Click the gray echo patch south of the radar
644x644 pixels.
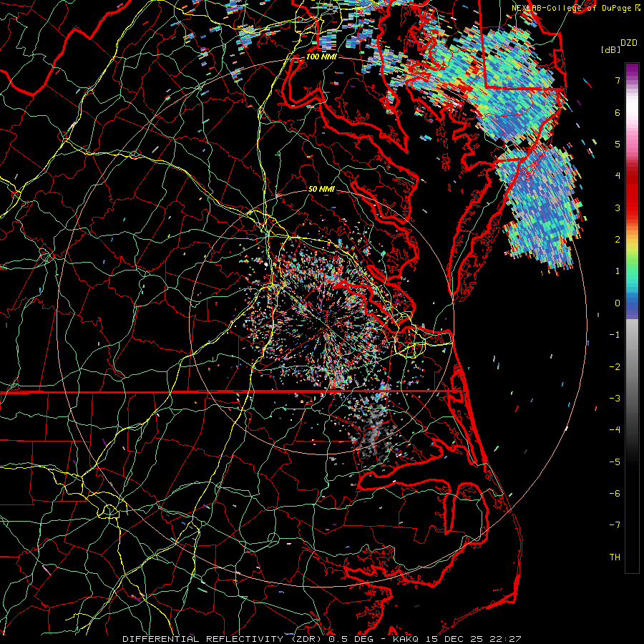(x=374, y=431)
